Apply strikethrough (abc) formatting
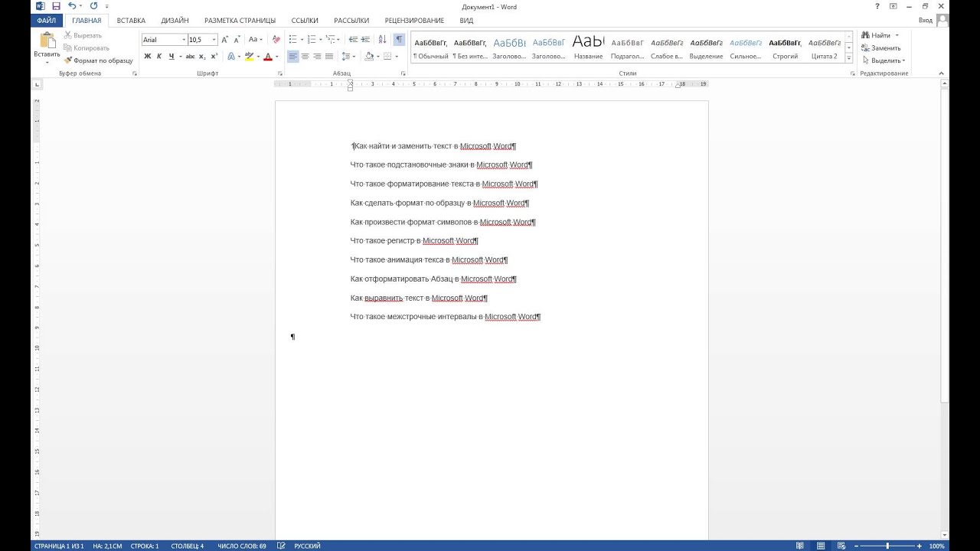The width and height of the screenshot is (980, 551). point(190,57)
